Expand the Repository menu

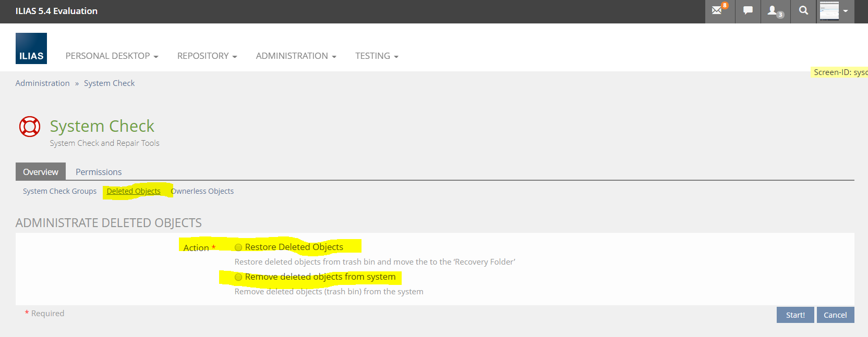pyautogui.click(x=207, y=56)
